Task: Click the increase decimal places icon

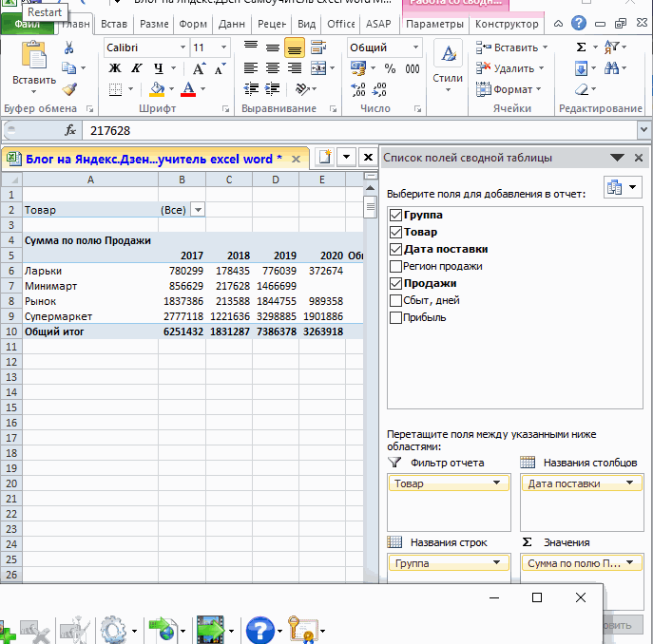Action: 358,89
